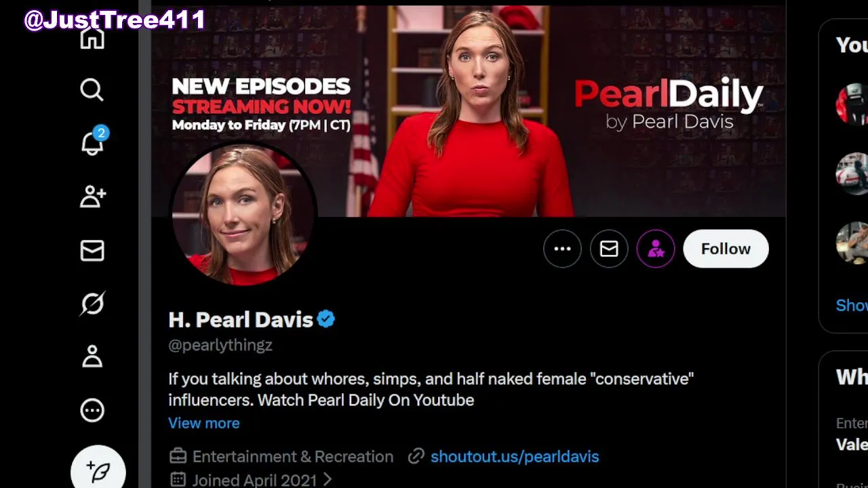The height and width of the screenshot is (488, 868).
Task: Expand bio with View more
Action: pyautogui.click(x=203, y=423)
